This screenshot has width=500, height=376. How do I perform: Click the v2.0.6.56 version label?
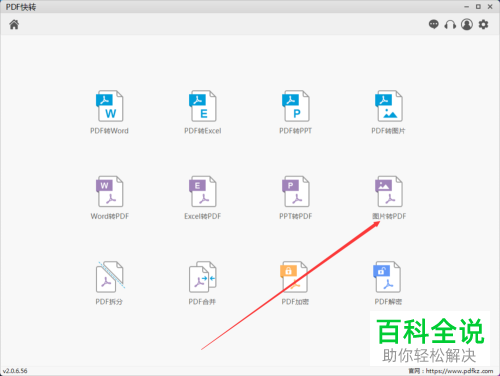point(15,371)
